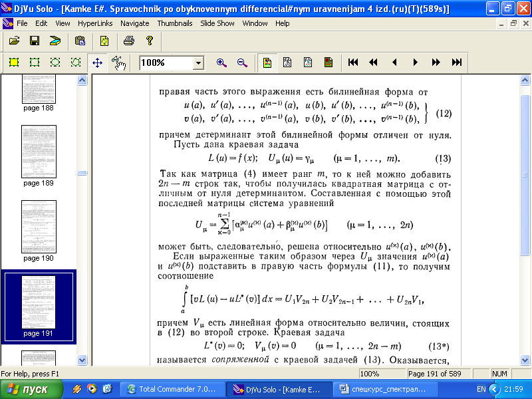Launch the media player quick launch icon
Screen dimensions: 532x399
pos(92,389)
